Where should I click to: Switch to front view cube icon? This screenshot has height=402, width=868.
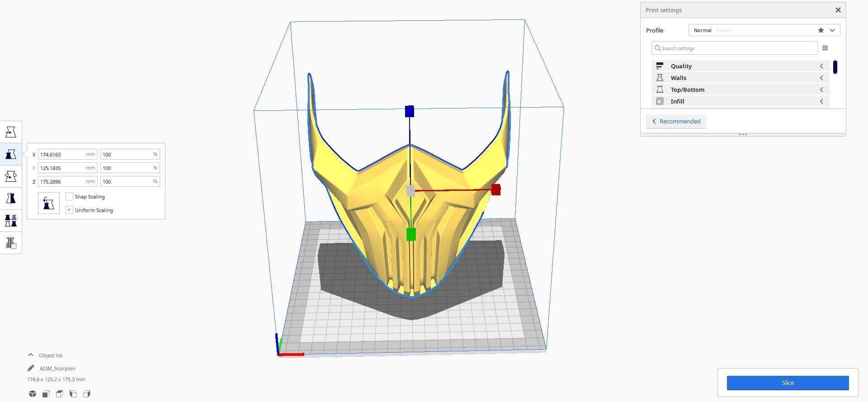pos(46,394)
